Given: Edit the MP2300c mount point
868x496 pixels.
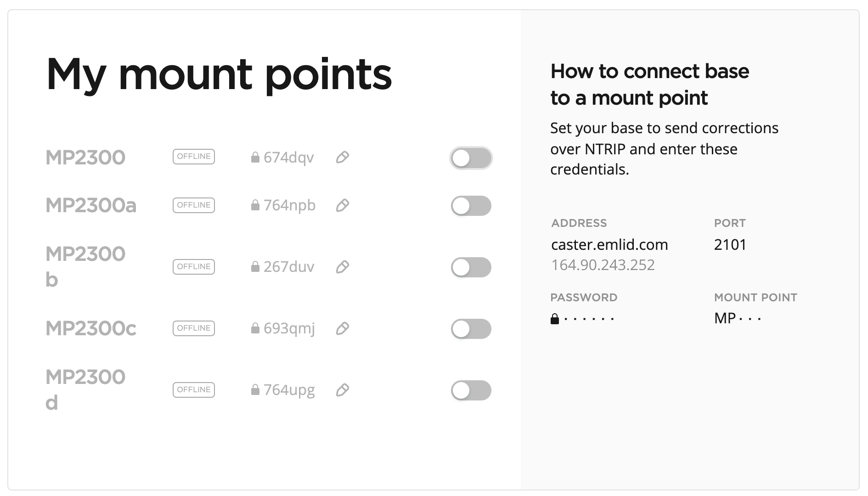Looking at the screenshot, I should (343, 329).
